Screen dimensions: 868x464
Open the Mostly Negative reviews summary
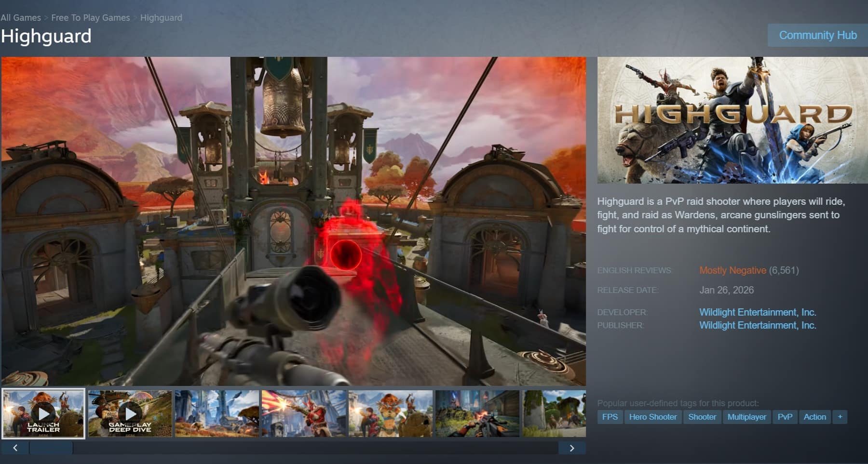click(733, 270)
